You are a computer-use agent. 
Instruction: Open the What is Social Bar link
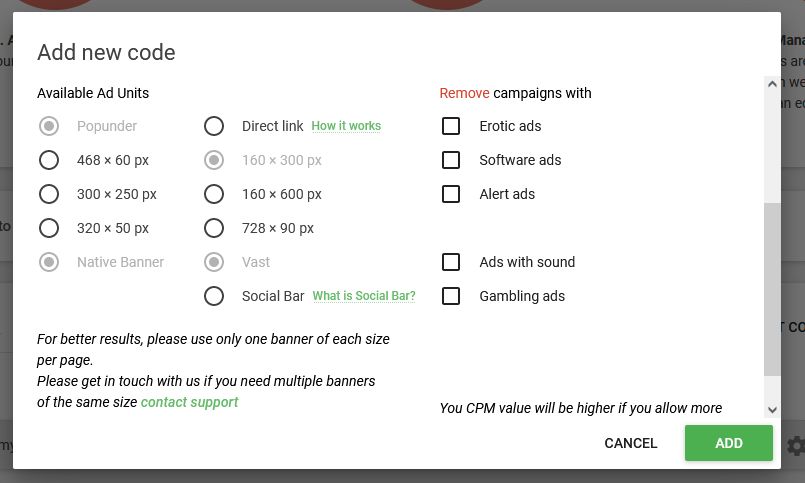364,296
